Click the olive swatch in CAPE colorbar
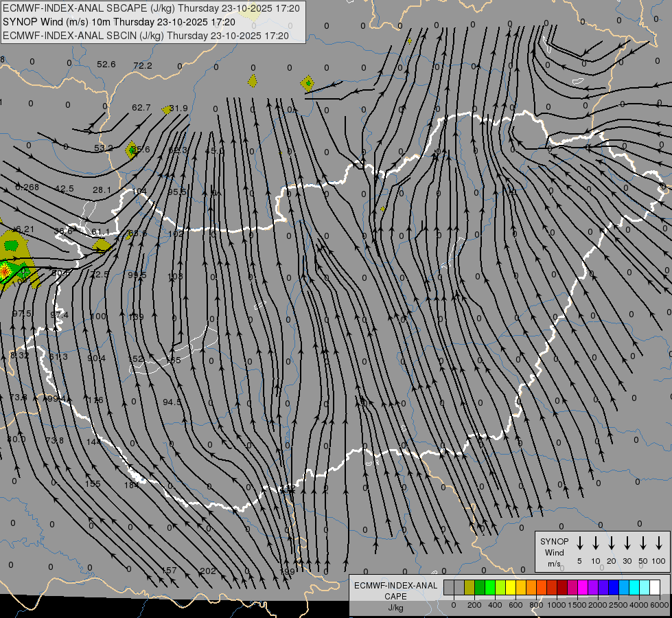 coord(470,587)
